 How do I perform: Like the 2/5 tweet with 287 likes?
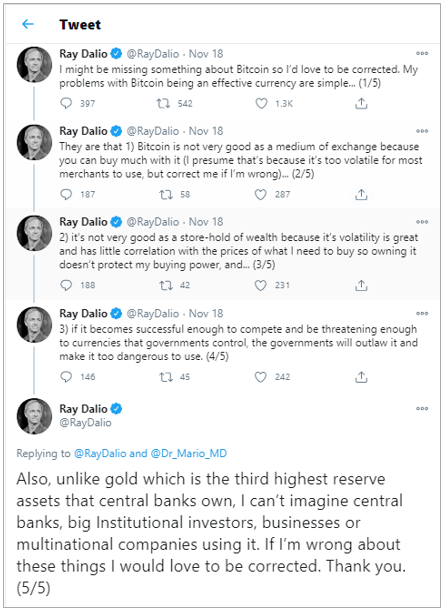tap(260, 194)
